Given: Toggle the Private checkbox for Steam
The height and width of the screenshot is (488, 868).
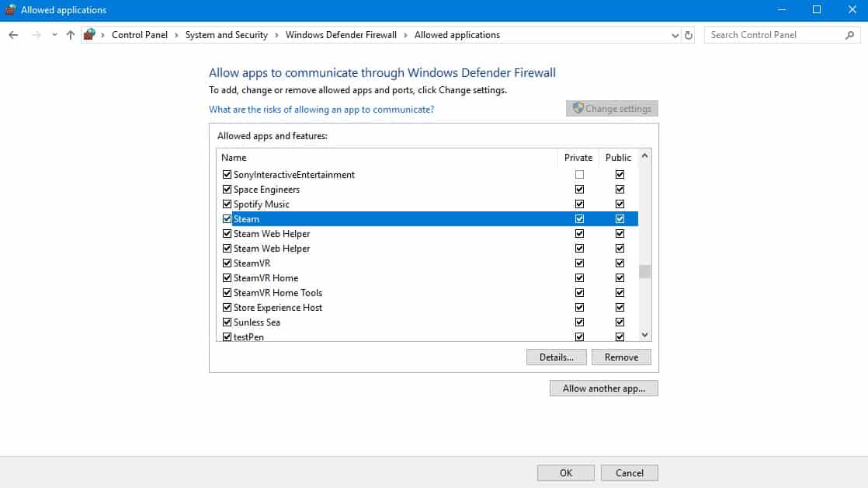Looking at the screenshot, I should click(x=580, y=219).
